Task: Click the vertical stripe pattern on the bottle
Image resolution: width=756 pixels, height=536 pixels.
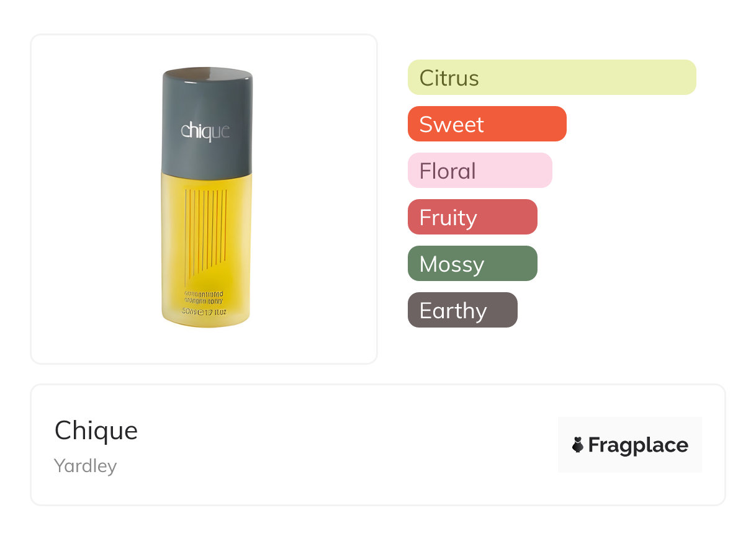Action: [x=206, y=230]
